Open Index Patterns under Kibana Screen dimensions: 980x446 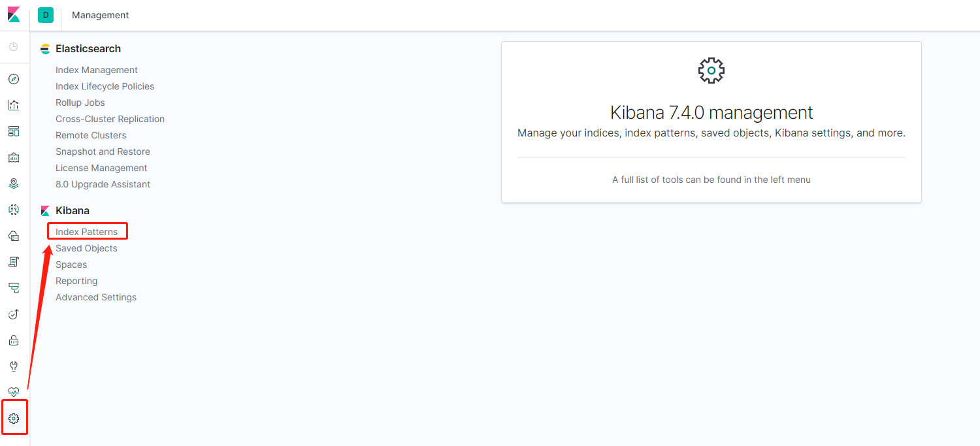(87, 232)
